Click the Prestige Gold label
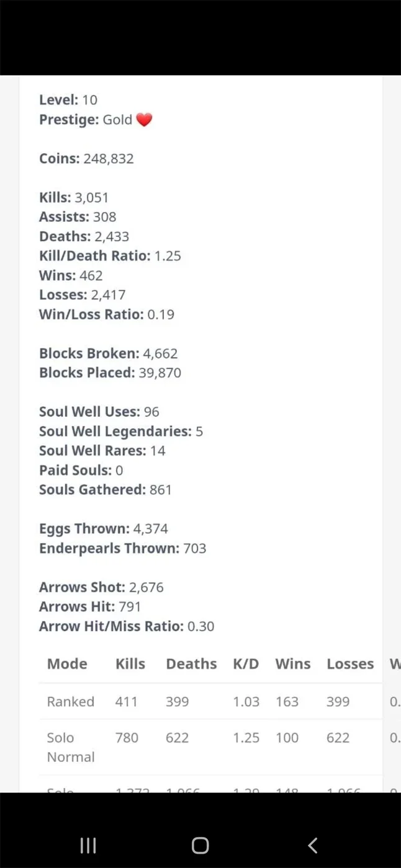This screenshot has width=401, height=868. pos(86,120)
